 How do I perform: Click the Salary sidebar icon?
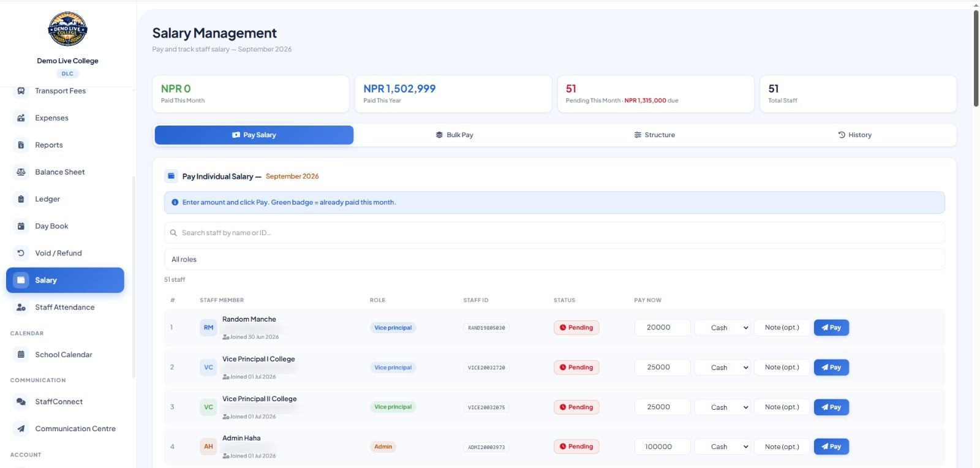(21, 280)
